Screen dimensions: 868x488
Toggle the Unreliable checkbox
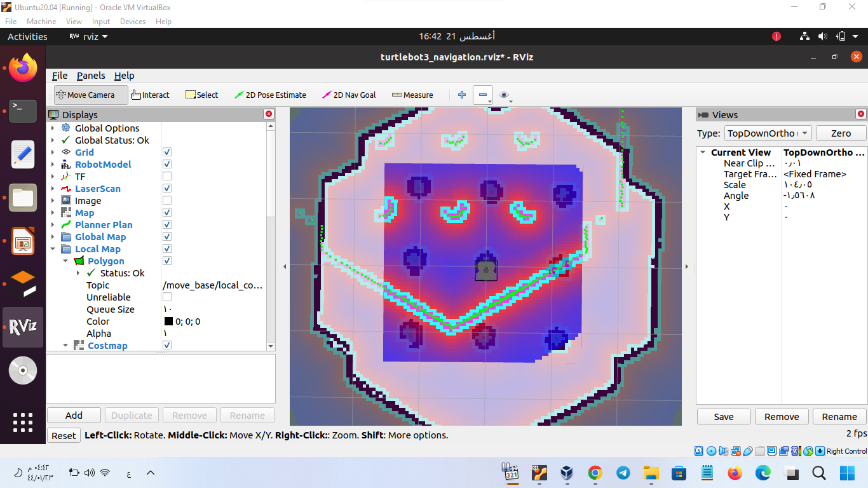167,297
